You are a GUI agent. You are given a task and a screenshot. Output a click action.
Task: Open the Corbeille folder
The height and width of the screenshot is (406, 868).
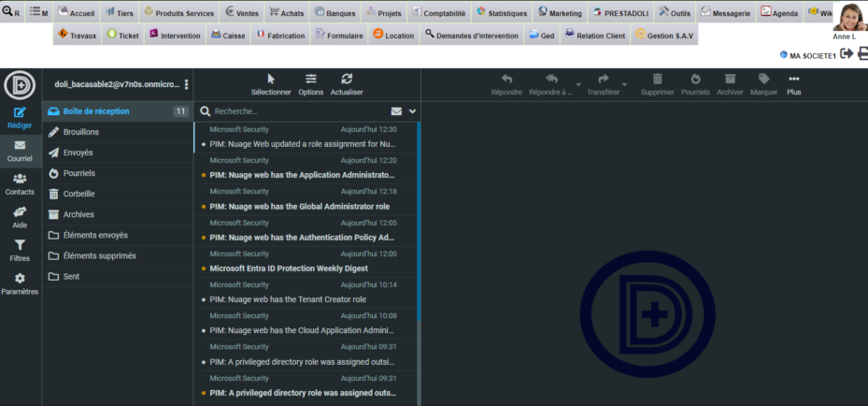click(118, 194)
